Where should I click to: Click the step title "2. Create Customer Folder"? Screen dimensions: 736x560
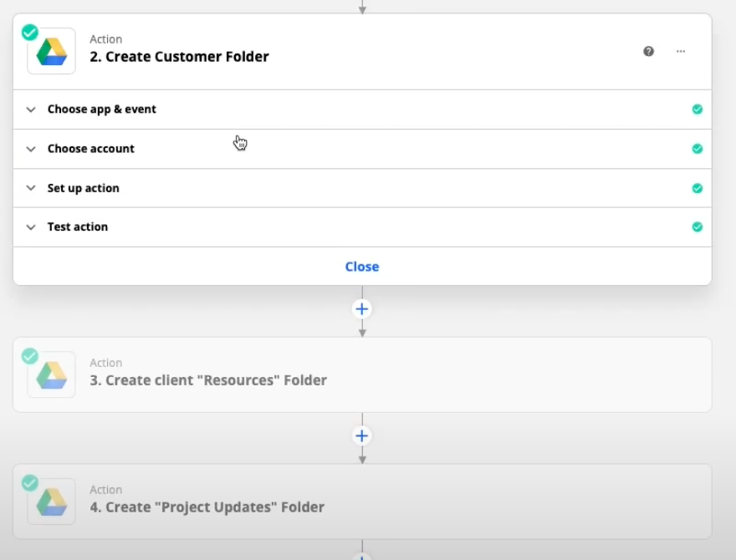[x=179, y=57]
